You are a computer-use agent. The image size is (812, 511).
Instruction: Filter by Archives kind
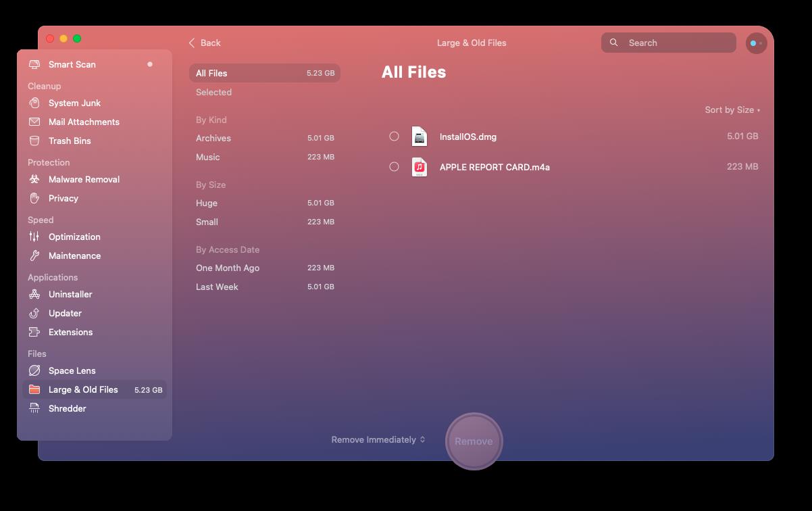click(x=213, y=138)
